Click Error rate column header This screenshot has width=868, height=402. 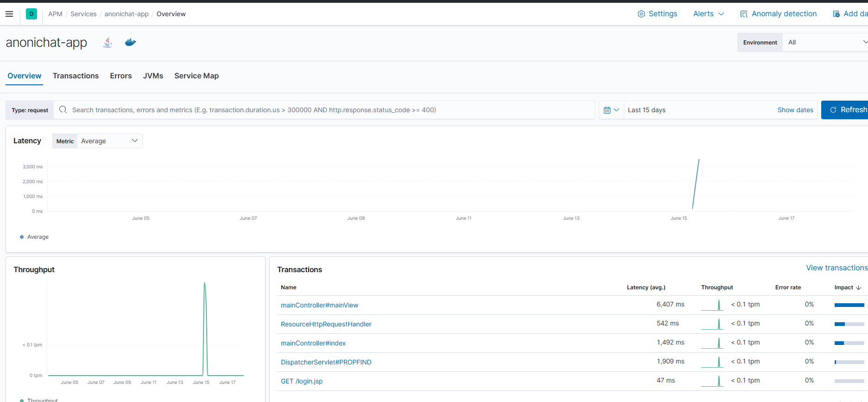pos(788,287)
